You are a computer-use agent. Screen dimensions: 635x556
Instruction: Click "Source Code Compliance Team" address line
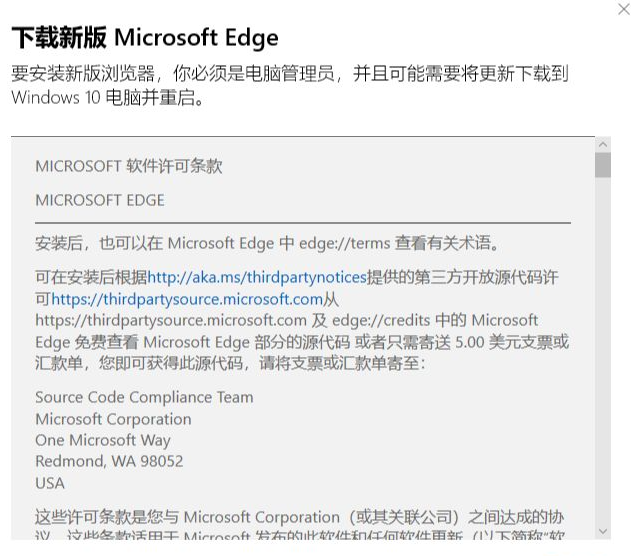(x=144, y=397)
